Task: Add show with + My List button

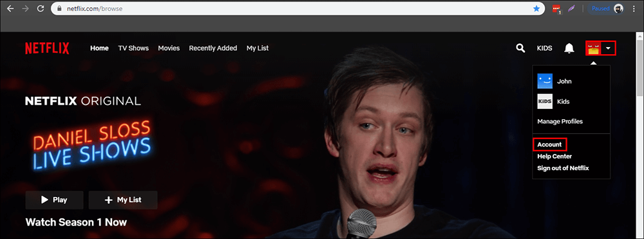Action: pyautogui.click(x=123, y=200)
